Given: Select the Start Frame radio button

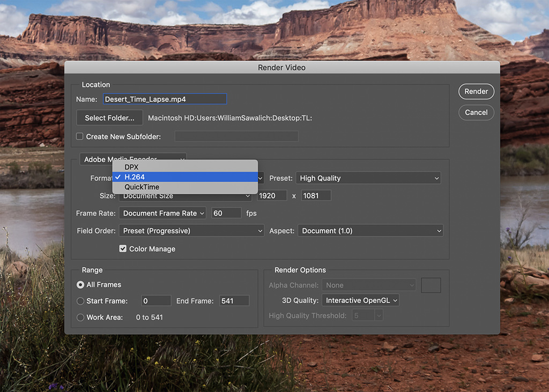Looking at the screenshot, I should (x=80, y=301).
